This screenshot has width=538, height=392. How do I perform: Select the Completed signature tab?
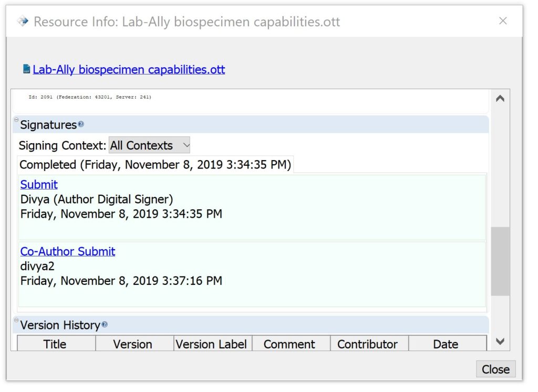coord(155,165)
